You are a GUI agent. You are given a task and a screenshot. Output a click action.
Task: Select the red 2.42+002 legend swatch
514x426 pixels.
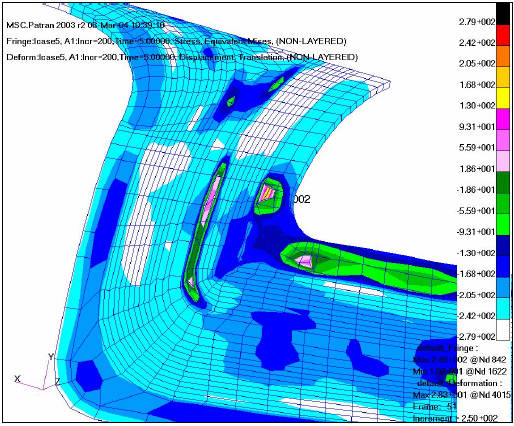(x=503, y=35)
